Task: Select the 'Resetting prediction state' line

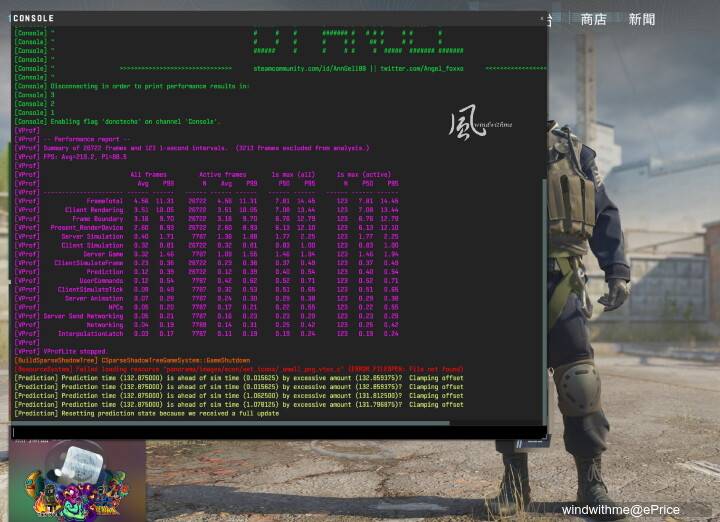Action: coord(147,413)
